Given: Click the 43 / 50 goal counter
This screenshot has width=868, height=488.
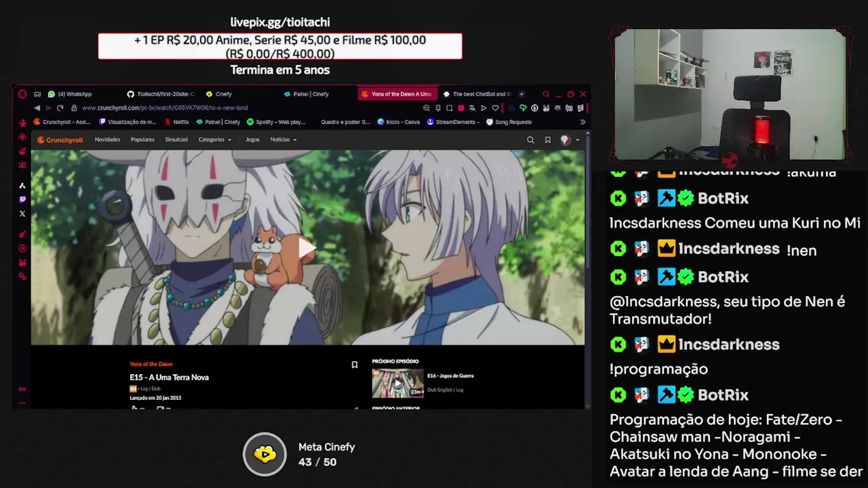Looking at the screenshot, I should coord(317,462).
